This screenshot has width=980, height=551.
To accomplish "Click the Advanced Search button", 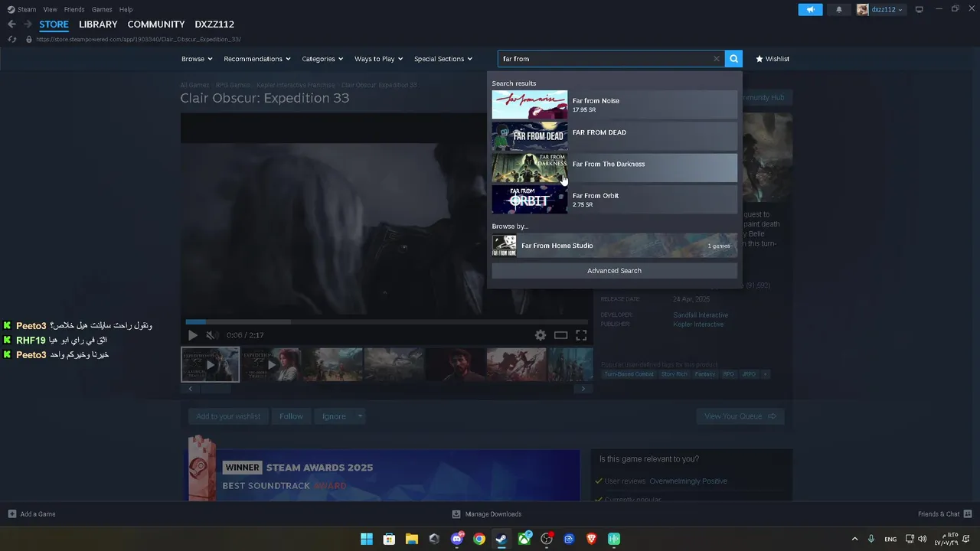I will pyautogui.click(x=614, y=271).
